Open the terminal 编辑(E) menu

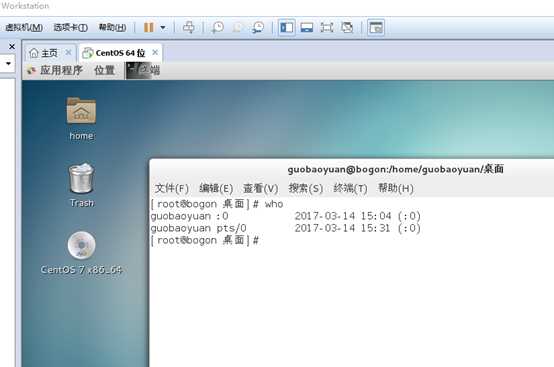pyautogui.click(x=216, y=188)
